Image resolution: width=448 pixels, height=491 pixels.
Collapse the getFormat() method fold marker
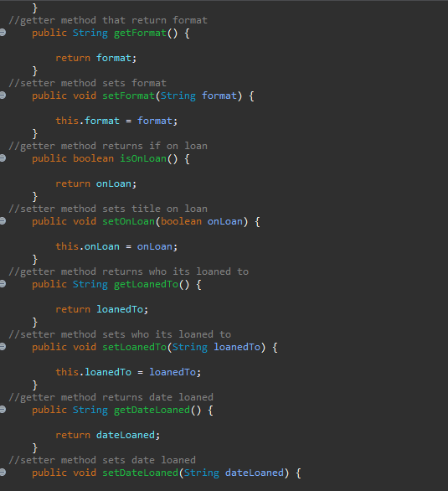point(3,32)
